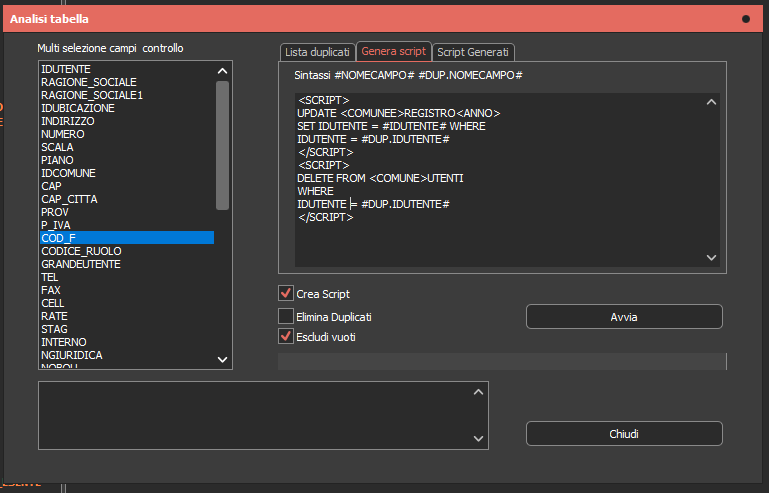This screenshot has width=769, height=493.
Task: Select the SCALA field
Action: (127, 147)
